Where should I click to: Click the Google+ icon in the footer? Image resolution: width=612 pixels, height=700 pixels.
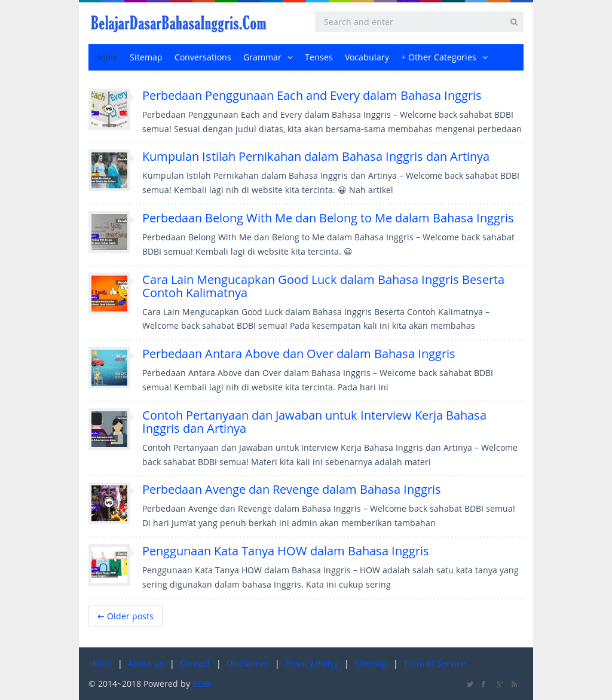tap(498, 683)
